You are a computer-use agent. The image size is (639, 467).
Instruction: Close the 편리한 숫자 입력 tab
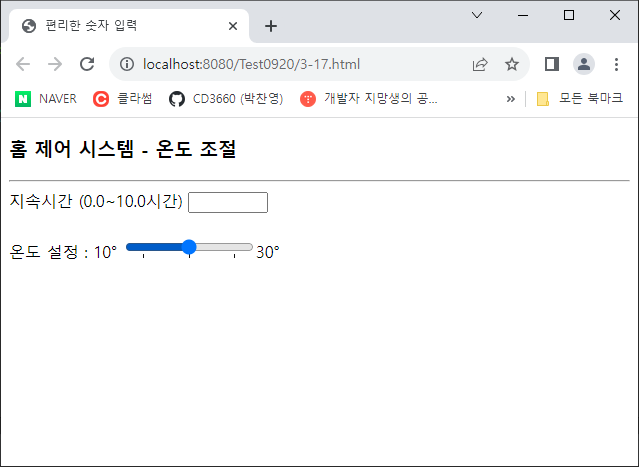pos(233,26)
